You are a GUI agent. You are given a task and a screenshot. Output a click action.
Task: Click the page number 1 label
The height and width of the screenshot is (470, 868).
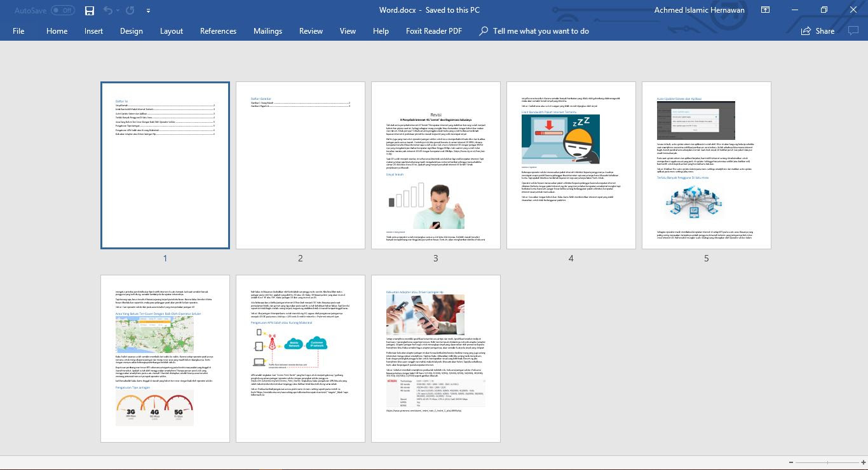[x=165, y=258]
